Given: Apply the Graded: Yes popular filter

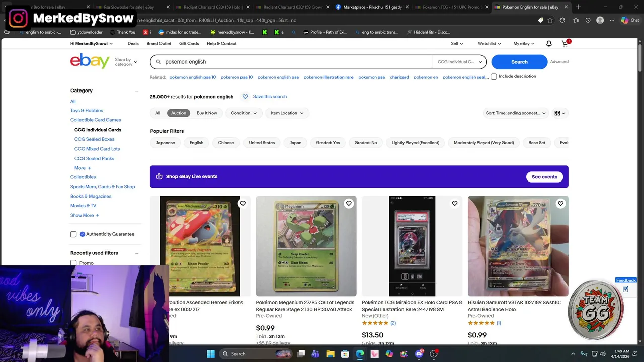Looking at the screenshot, I should (x=328, y=143).
